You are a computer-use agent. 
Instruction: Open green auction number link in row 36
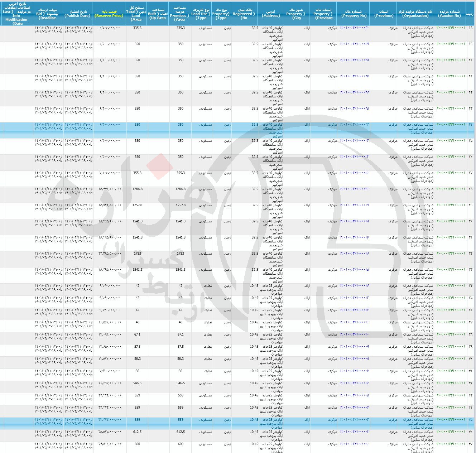451,310
